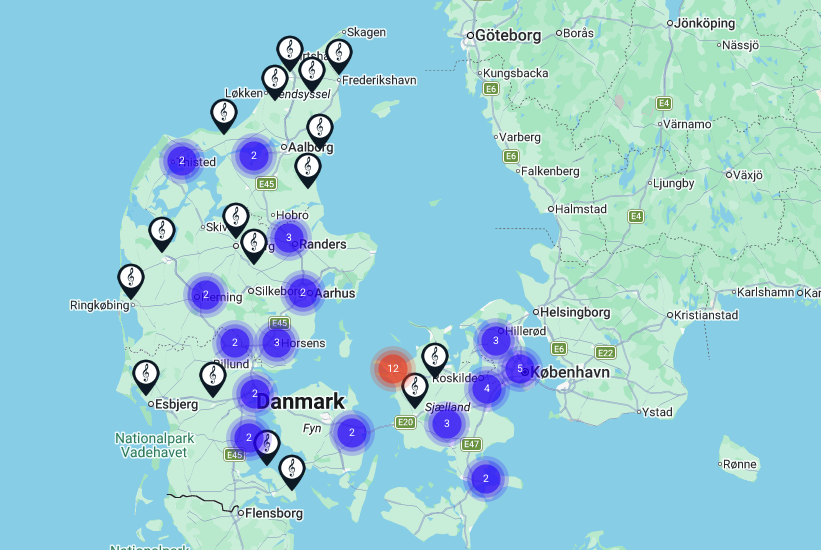Click the treble clef pin beside Roskilde
The image size is (821, 550).
coord(434,357)
